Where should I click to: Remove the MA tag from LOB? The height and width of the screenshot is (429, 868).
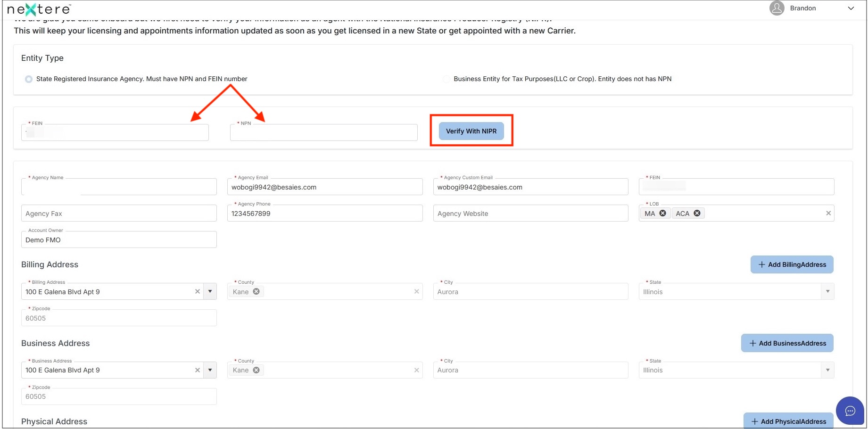coord(662,213)
